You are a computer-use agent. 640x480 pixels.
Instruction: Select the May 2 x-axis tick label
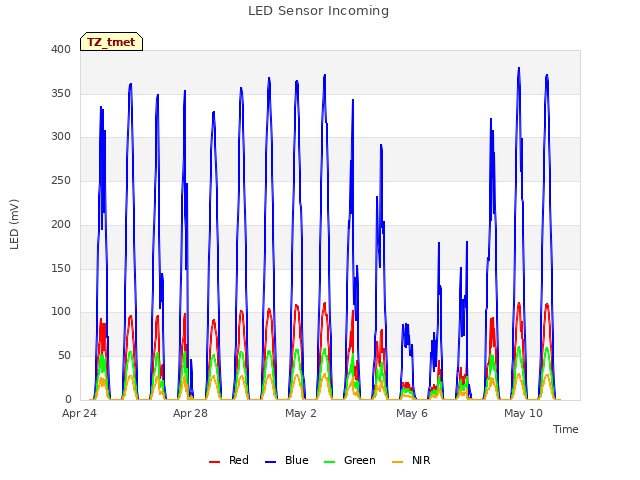click(x=301, y=413)
